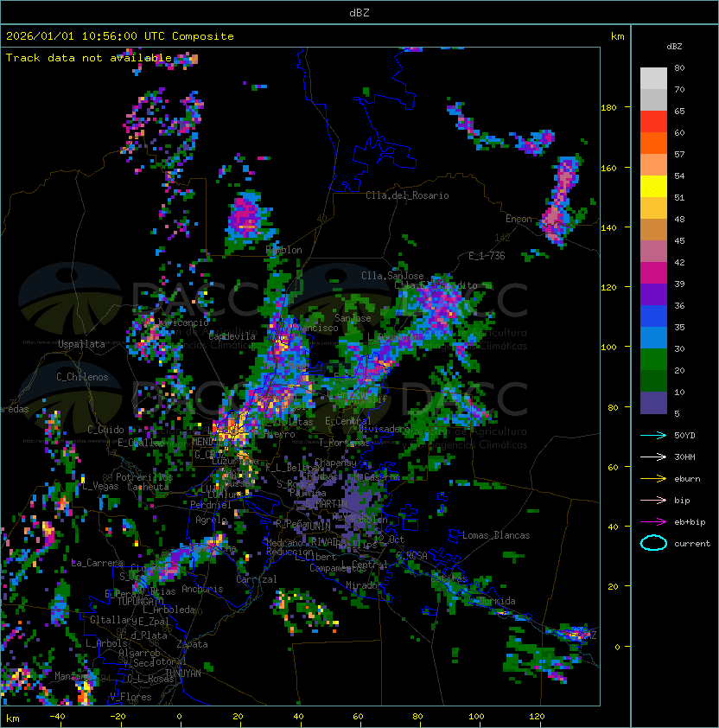
Task: Click the V_Flores place label
Action: coord(130,697)
